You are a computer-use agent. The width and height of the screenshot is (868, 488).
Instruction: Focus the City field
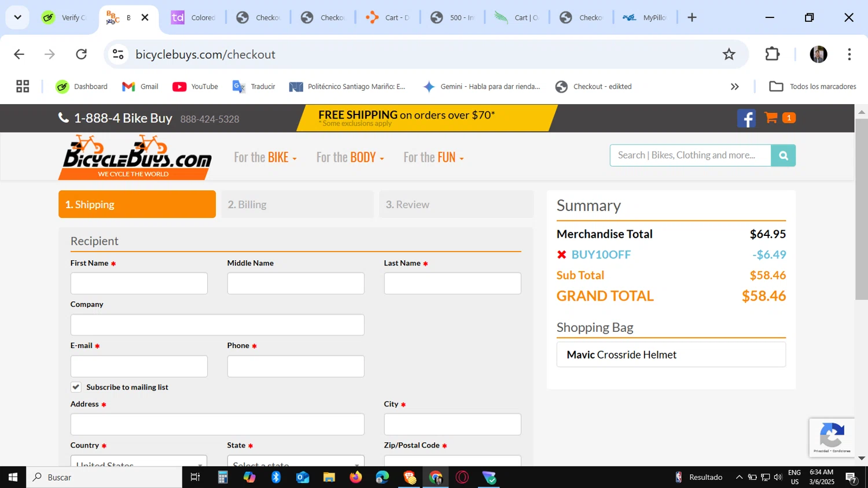tap(453, 424)
